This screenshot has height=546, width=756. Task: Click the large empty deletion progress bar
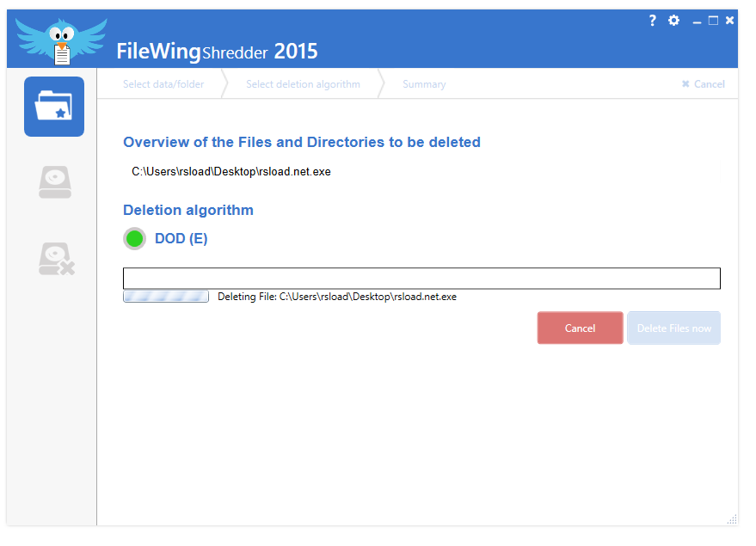[421, 279]
